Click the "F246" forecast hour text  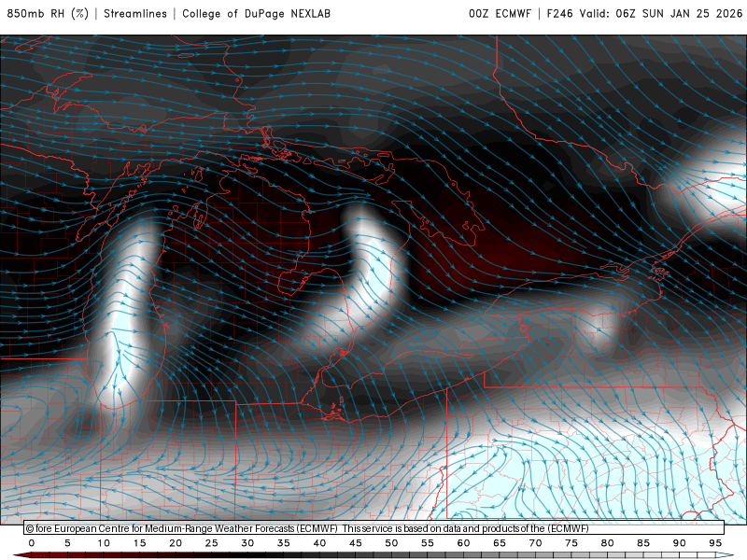(559, 13)
